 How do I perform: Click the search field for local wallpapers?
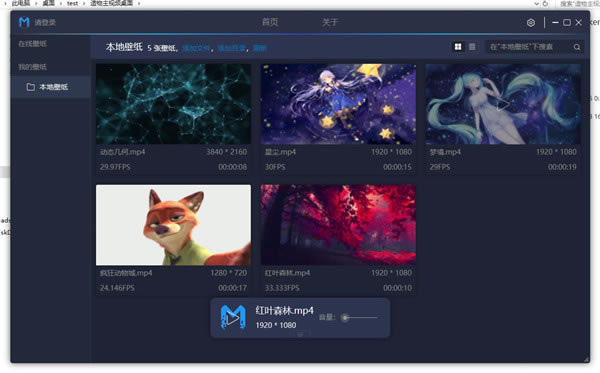coord(529,47)
